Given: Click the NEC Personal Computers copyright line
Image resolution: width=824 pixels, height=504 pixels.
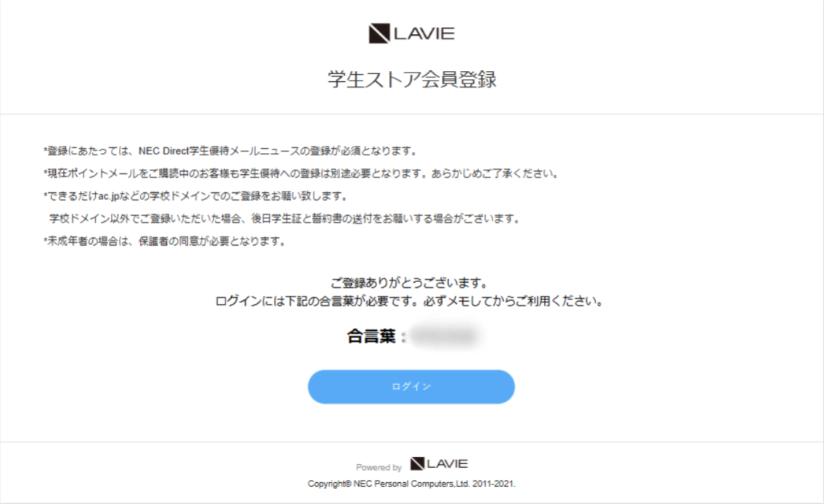Looking at the screenshot, I should coord(411,484).
